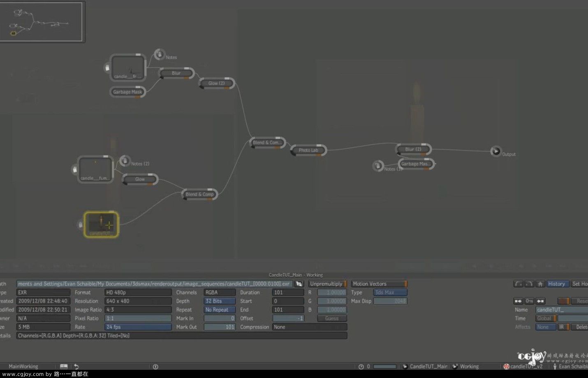Click the Offset -1 field

click(288, 318)
